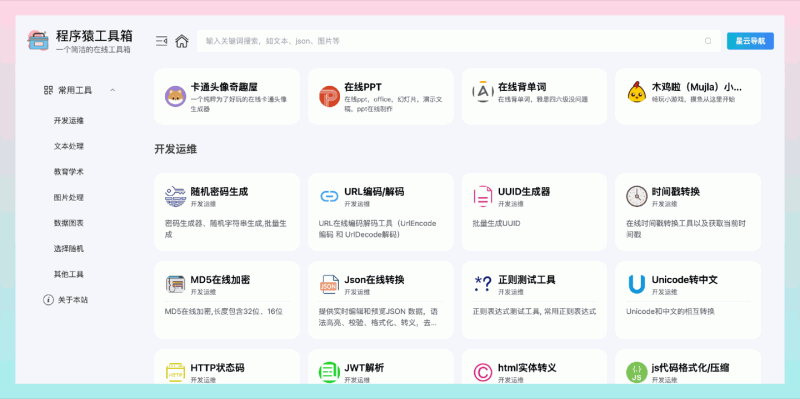Screen dimensions: 800x399
Task: Open the js代码格式化/压缩 tool title
Action: click(x=690, y=368)
